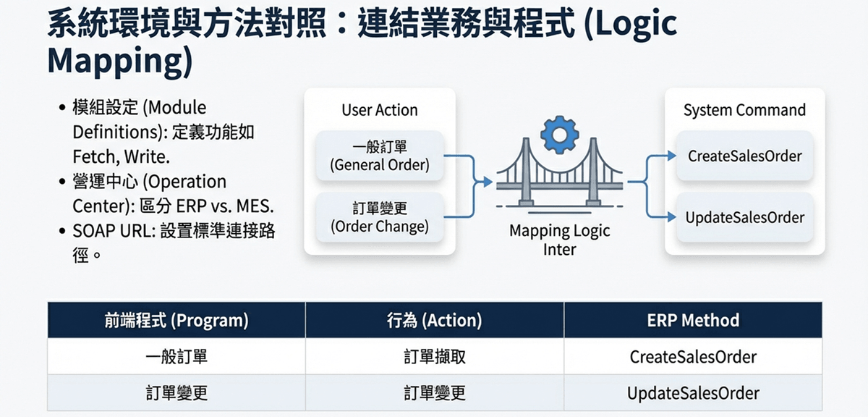Click the CreateSalesOrder box under System Command
The width and height of the screenshot is (868, 417).
pyautogui.click(x=744, y=156)
